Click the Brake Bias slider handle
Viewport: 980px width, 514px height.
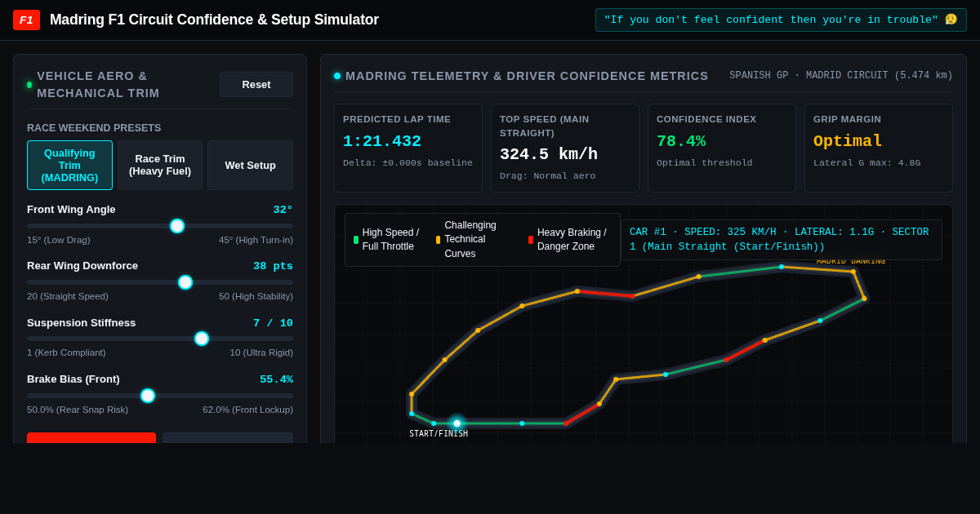click(x=148, y=396)
